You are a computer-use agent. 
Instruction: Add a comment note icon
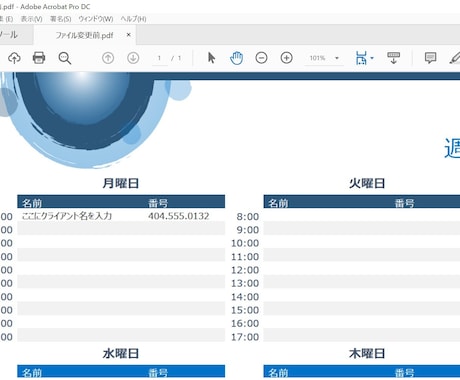click(430, 58)
